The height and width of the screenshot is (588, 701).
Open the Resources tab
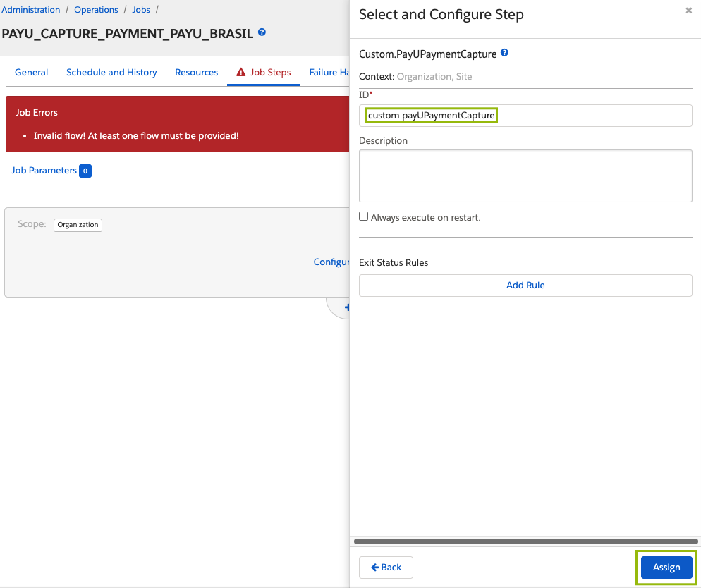[197, 73]
